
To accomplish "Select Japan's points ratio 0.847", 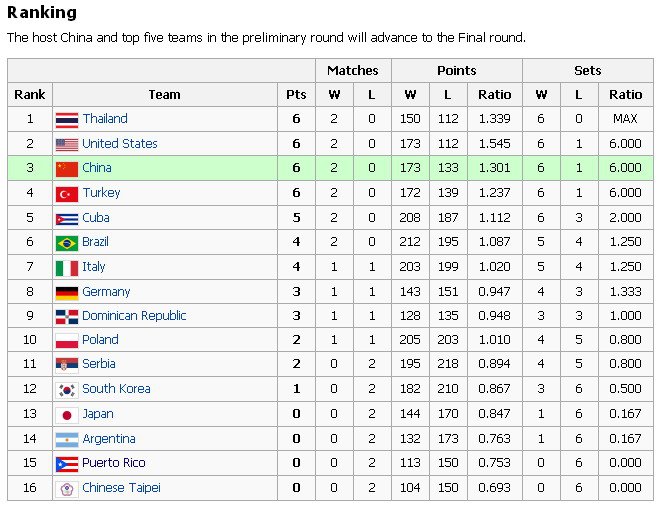I will tap(495, 414).
